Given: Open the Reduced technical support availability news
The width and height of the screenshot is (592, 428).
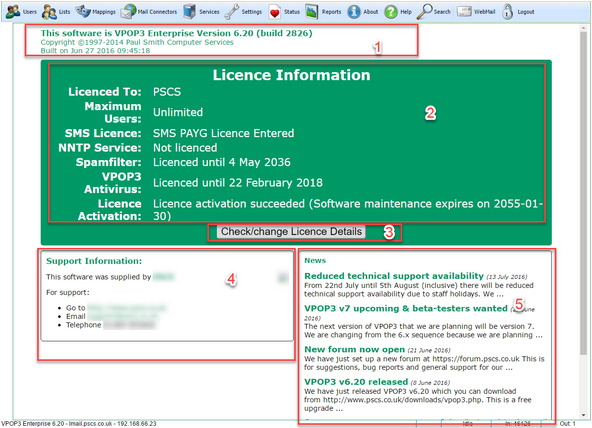Looking at the screenshot, I should click(394, 276).
